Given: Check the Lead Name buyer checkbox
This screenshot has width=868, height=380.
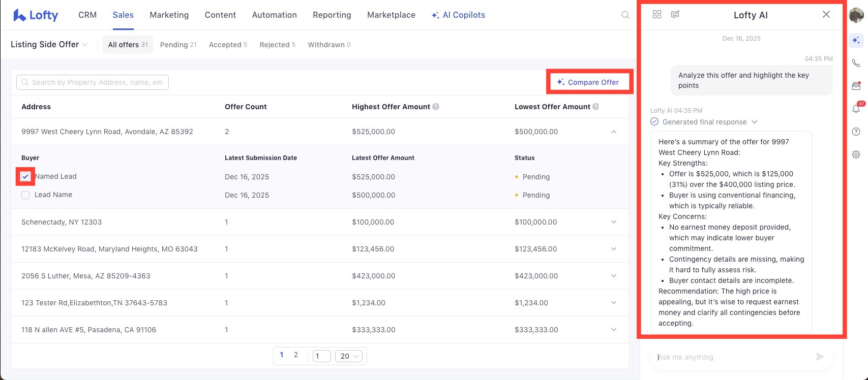Looking at the screenshot, I should (25, 195).
